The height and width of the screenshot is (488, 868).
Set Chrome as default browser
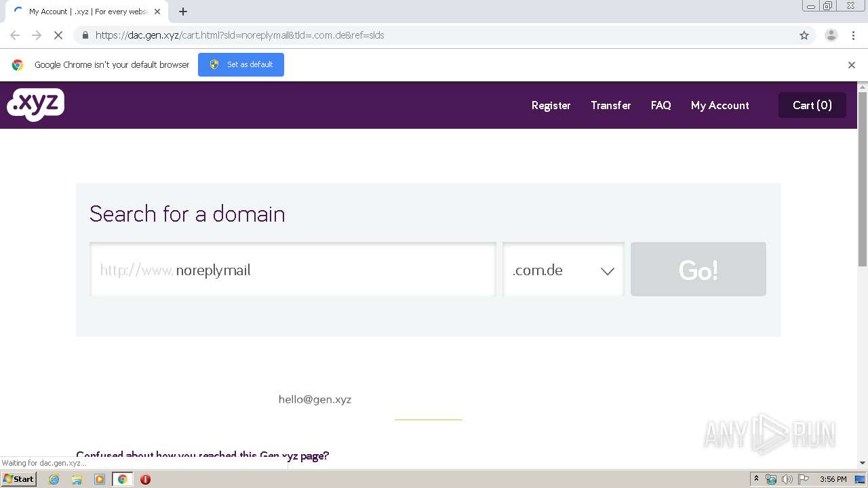(241, 64)
